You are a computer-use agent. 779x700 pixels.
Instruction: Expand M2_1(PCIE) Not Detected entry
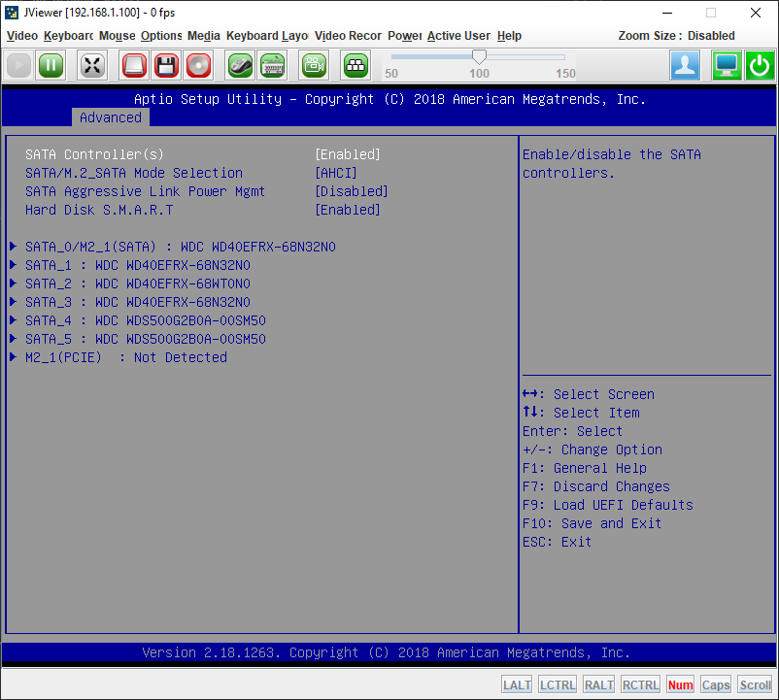119,357
